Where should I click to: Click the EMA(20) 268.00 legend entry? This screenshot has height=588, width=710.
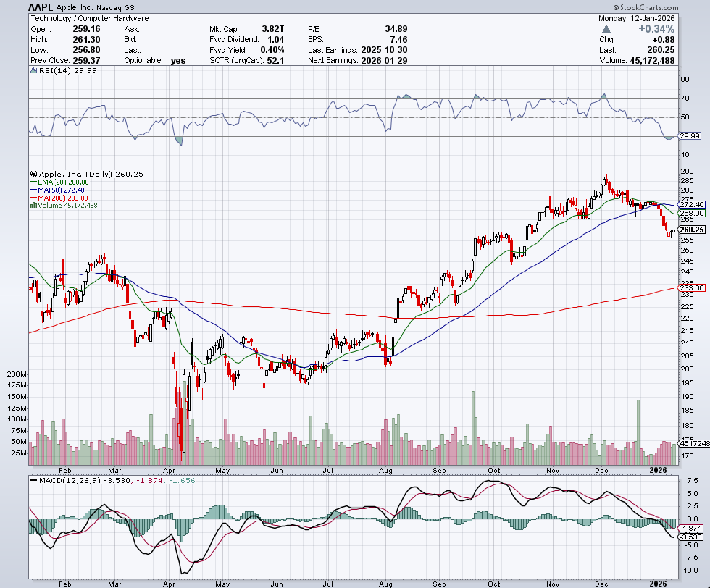[x=63, y=182]
